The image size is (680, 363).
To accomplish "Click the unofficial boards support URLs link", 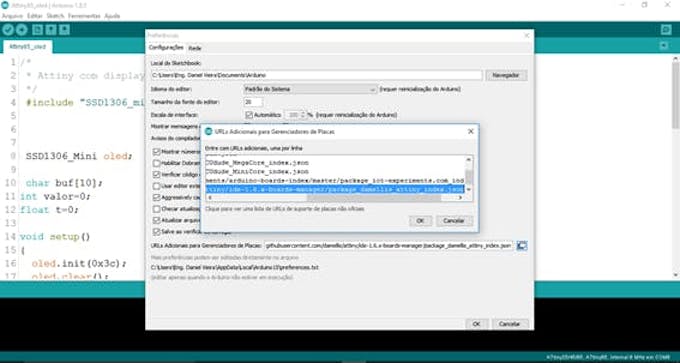I will tap(284, 209).
